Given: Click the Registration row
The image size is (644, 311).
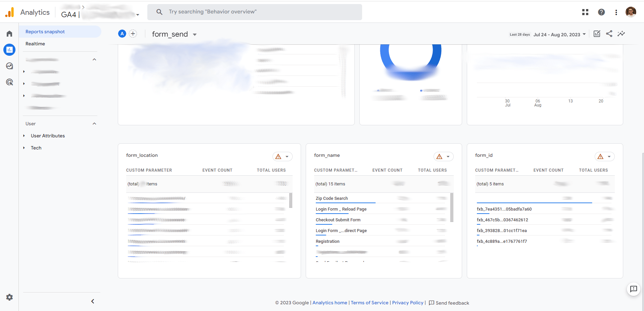Looking at the screenshot, I should pyautogui.click(x=381, y=241).
